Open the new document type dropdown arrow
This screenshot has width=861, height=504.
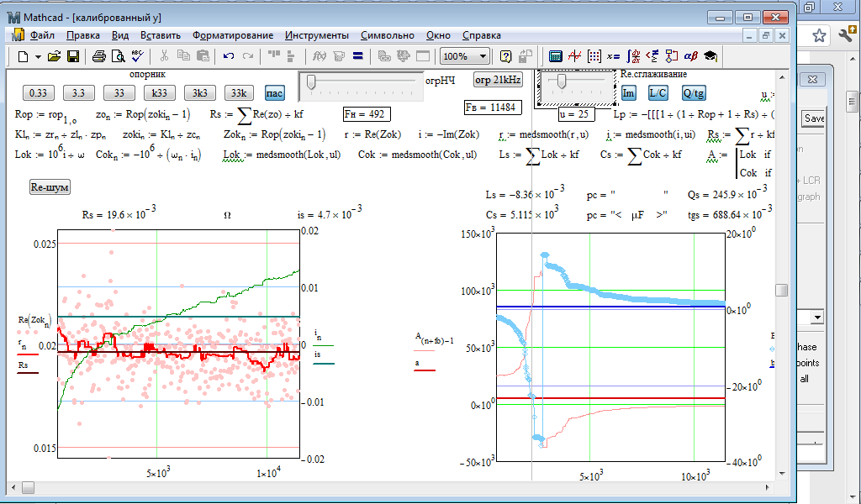(36, 56)
